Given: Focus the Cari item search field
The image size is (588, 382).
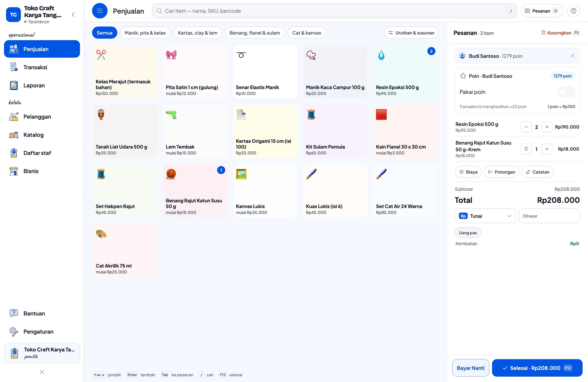Looking at the screenshot, I should pyautogui.click(x=334, y=11).
